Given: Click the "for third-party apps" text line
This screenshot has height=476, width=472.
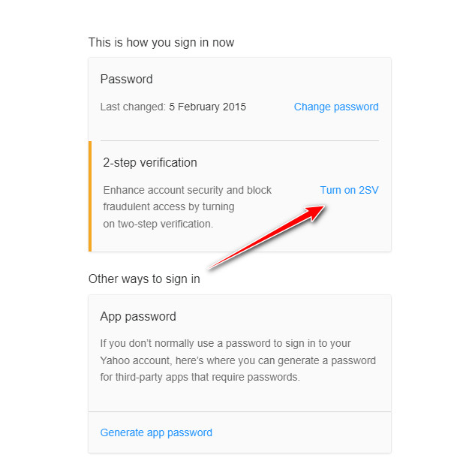Looking at the screenshot, I should [200, 377].
